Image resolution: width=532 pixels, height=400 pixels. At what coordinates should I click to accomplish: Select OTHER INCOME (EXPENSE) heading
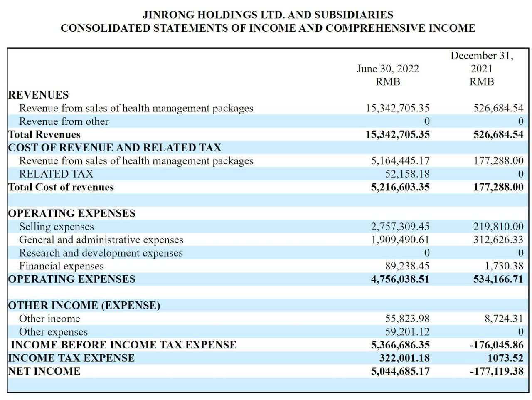[84, 306]
